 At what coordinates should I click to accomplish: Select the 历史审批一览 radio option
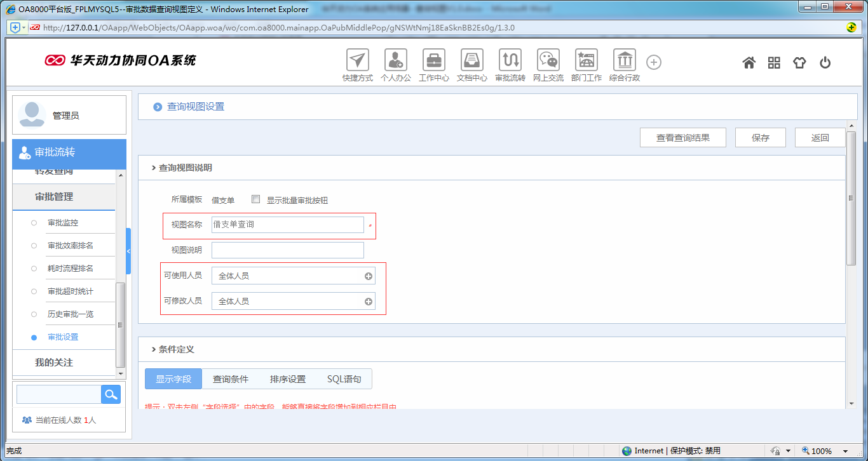coord(34,314)
